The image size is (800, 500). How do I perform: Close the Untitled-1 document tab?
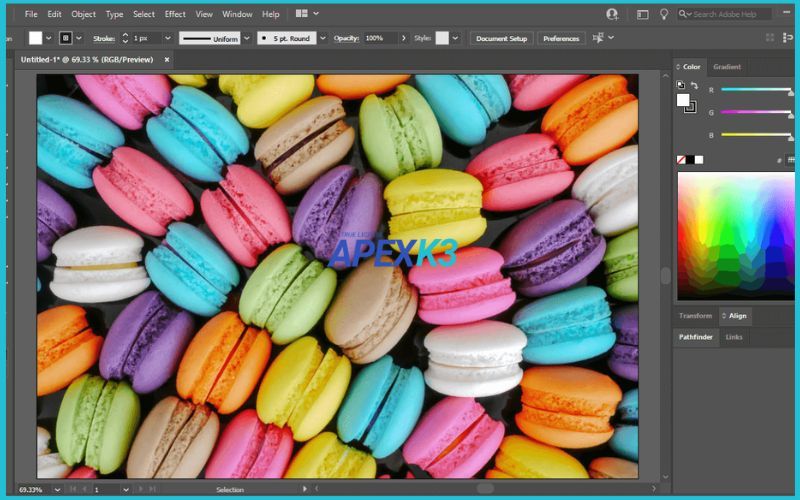coord(167,60)
